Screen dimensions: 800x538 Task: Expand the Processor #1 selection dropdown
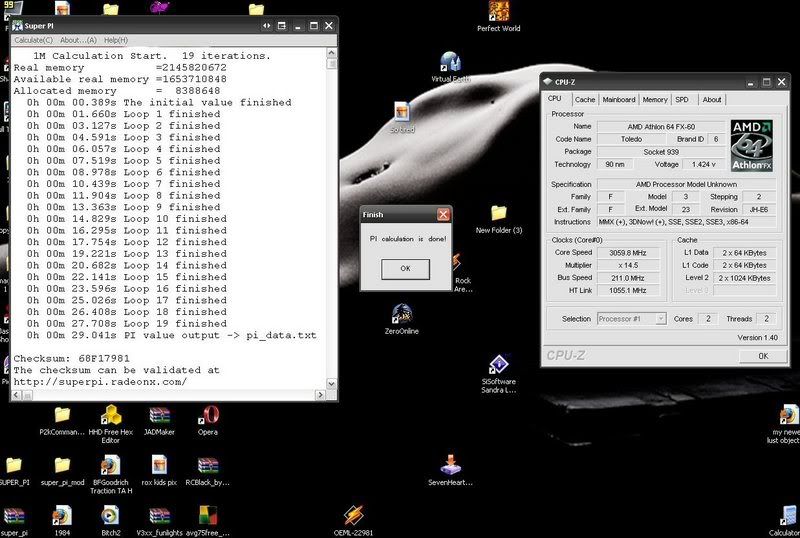click(x=660, y=318)
